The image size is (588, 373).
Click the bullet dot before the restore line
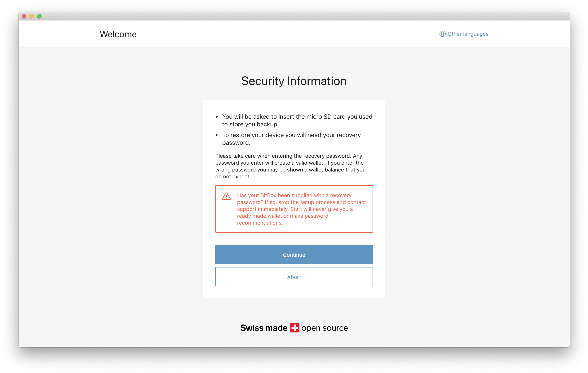coord(217,135)
